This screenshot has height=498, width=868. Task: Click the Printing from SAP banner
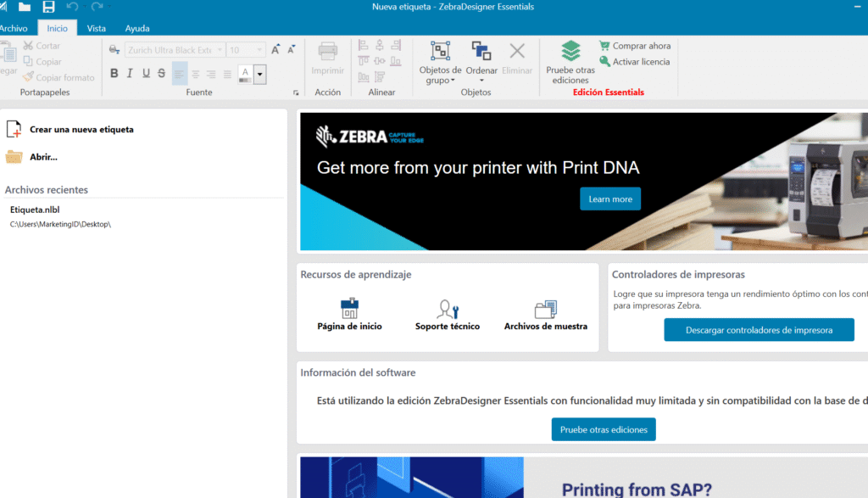click(584, 478)
